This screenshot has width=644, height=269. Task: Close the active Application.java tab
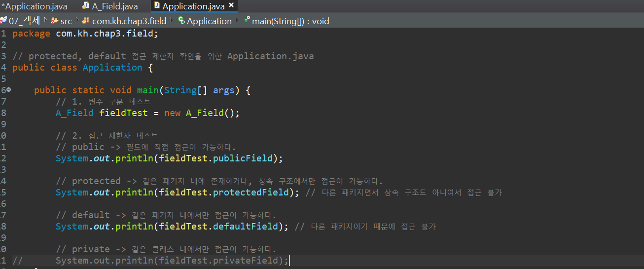231,6
